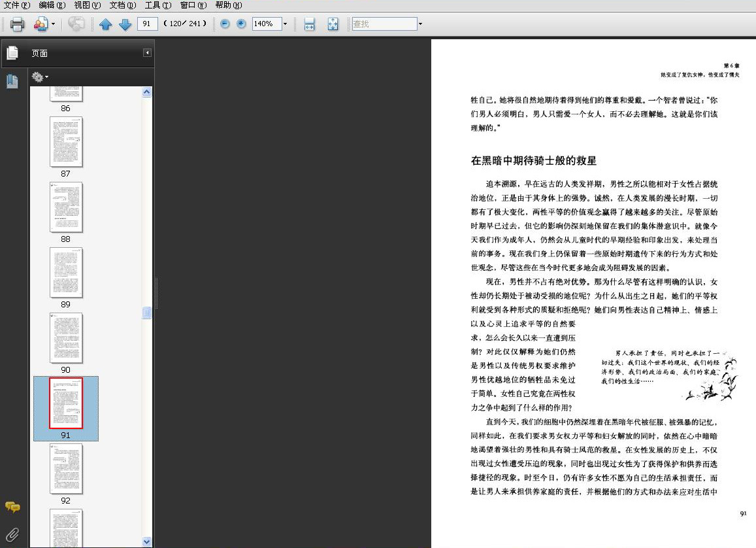This screenshot has width=756, height=548.
Task: Zoom out using the minus icon
Action: [225, 24]
